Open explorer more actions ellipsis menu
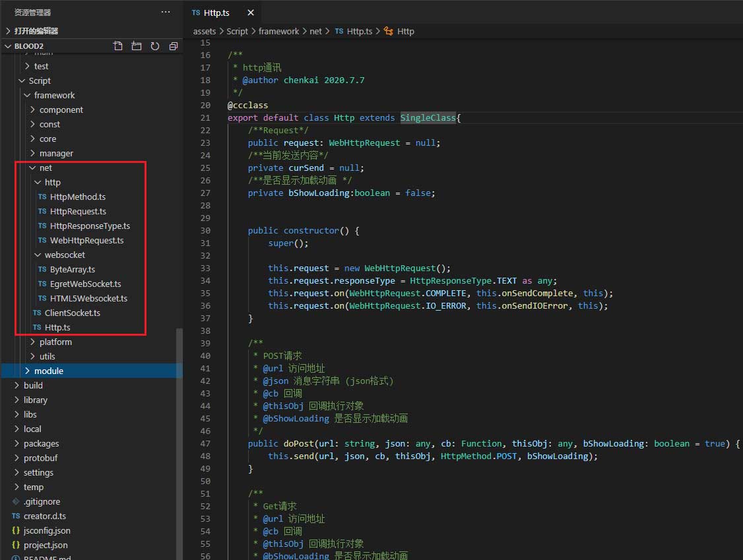Image resolution: width=743 pixels, height=560 pixels. click(x=166, y=12)
